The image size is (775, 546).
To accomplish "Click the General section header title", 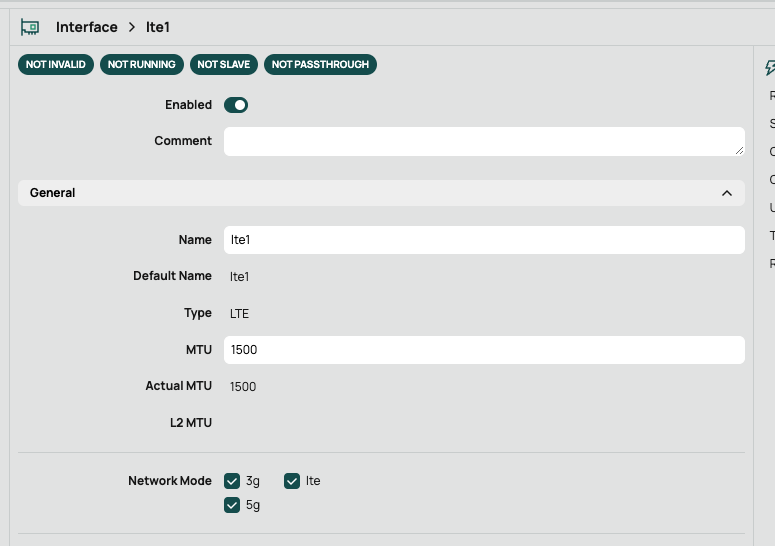I will coord(53,193).
